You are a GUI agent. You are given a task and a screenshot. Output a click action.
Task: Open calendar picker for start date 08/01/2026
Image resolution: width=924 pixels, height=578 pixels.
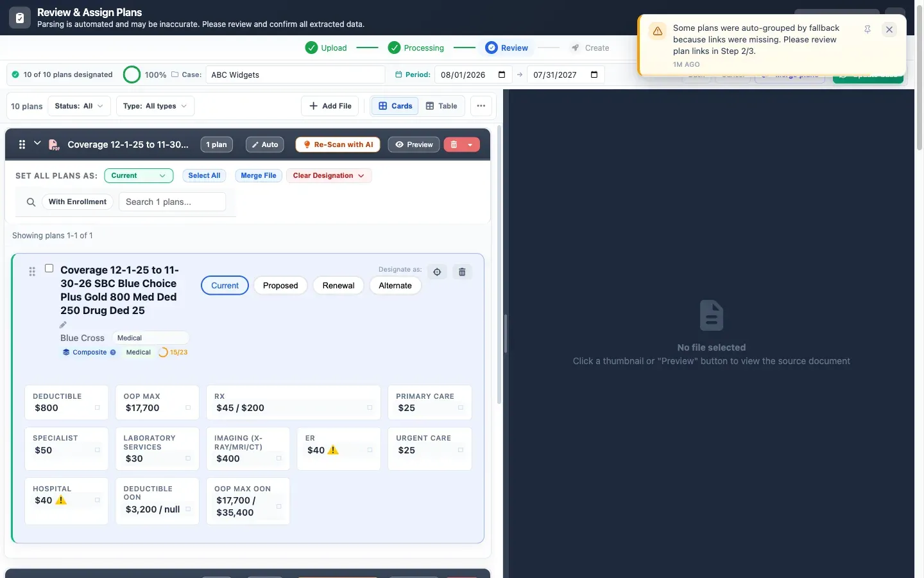[x=502, y=74]
